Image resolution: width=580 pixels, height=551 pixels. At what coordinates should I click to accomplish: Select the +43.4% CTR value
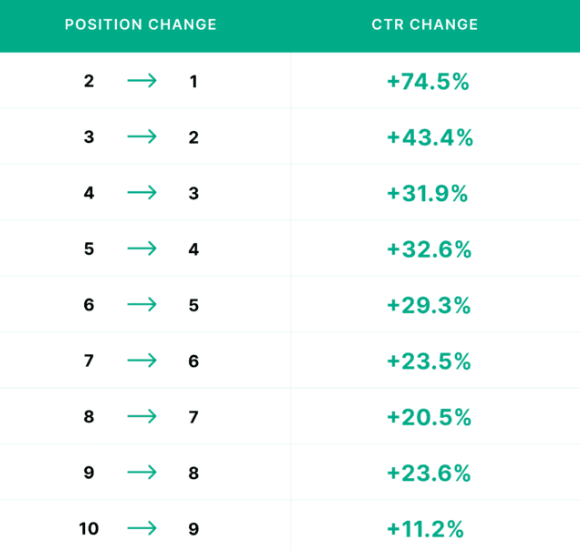tap(430, 138)
